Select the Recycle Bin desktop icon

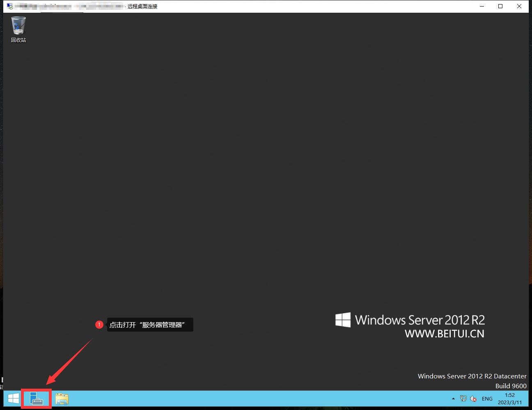click(18, 25)
